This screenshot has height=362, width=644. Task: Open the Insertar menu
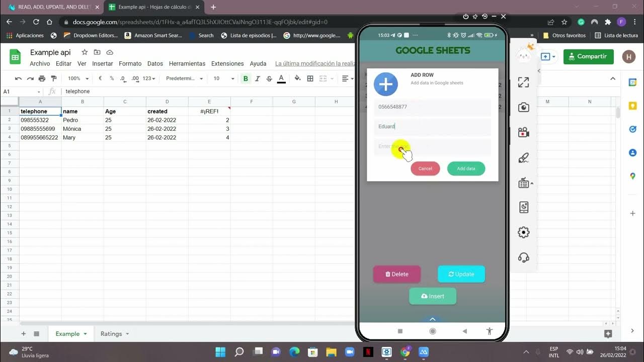[103, 64]
